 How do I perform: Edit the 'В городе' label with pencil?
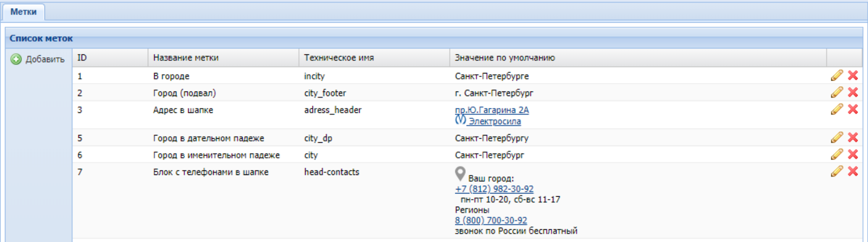(837, 76)
